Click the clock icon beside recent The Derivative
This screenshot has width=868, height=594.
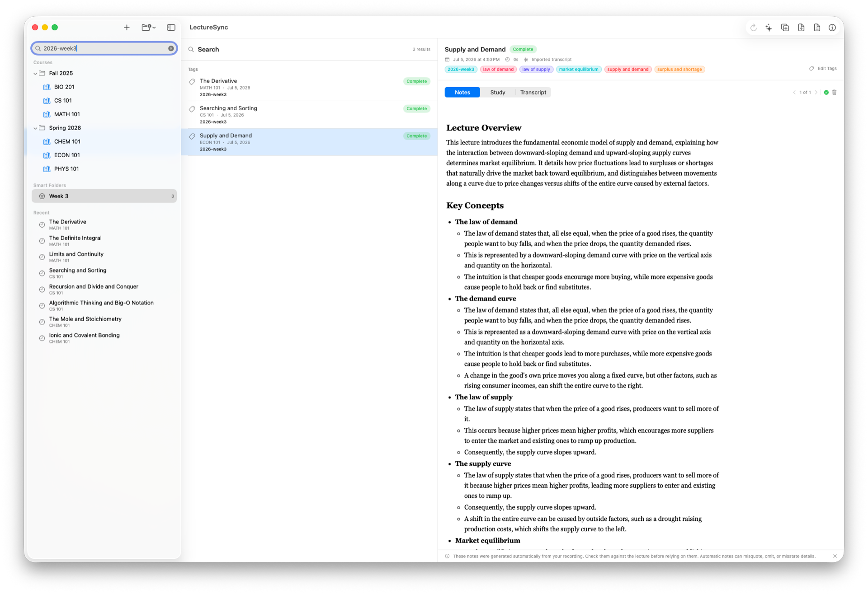pos(42,225)
